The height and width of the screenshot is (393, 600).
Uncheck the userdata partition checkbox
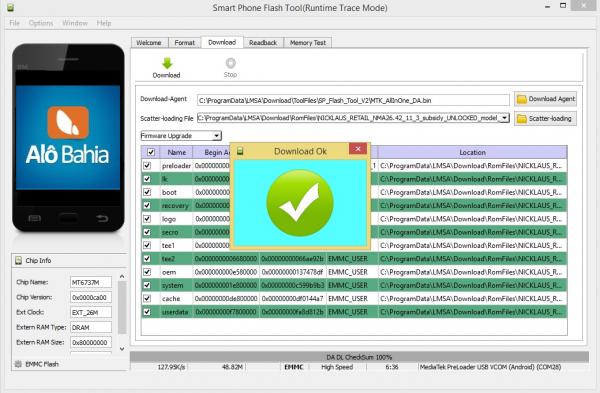147,312
